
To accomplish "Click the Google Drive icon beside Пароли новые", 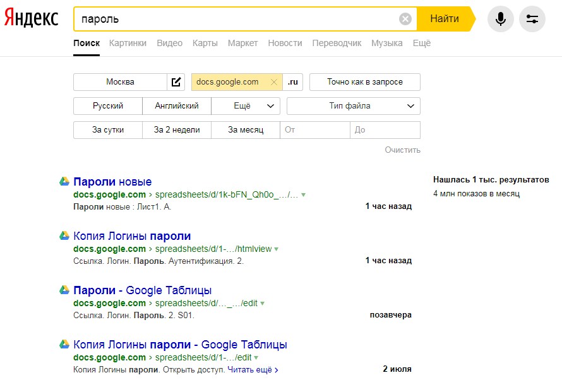I will [x=64, y=182].
